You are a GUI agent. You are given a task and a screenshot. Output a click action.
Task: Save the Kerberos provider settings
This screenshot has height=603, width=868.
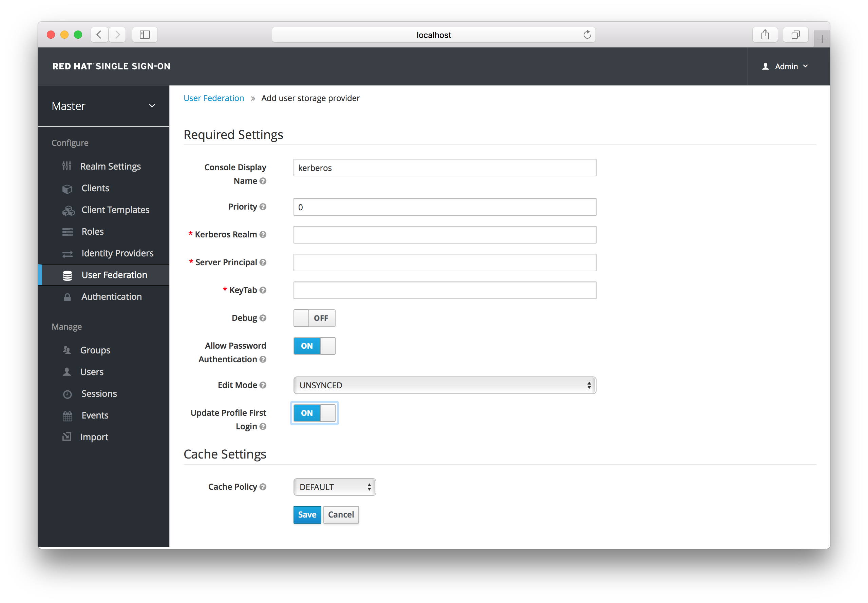(x=306, y=515)
